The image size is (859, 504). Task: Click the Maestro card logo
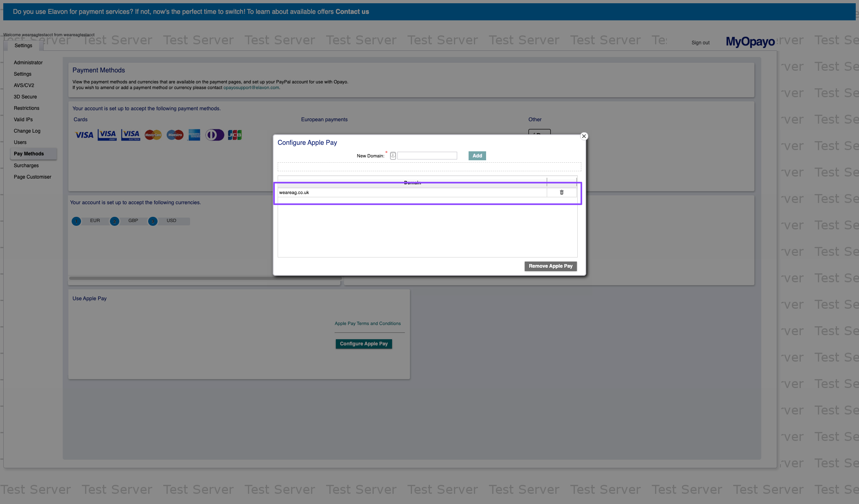click(175, 135)
